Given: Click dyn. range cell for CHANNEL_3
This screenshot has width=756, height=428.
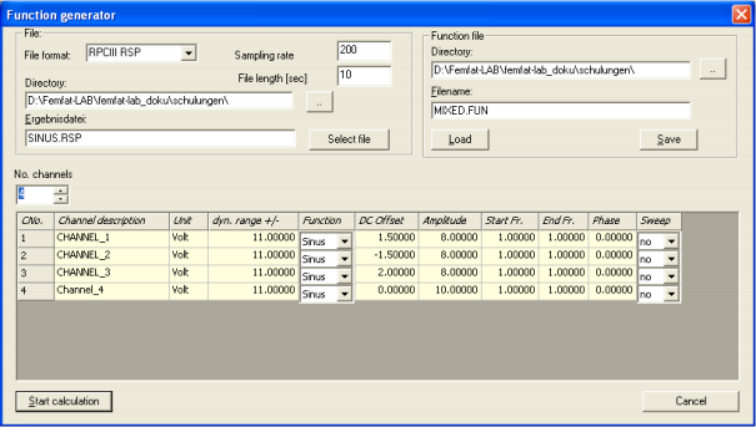Looking at the screenshot, I should (253, 273).
